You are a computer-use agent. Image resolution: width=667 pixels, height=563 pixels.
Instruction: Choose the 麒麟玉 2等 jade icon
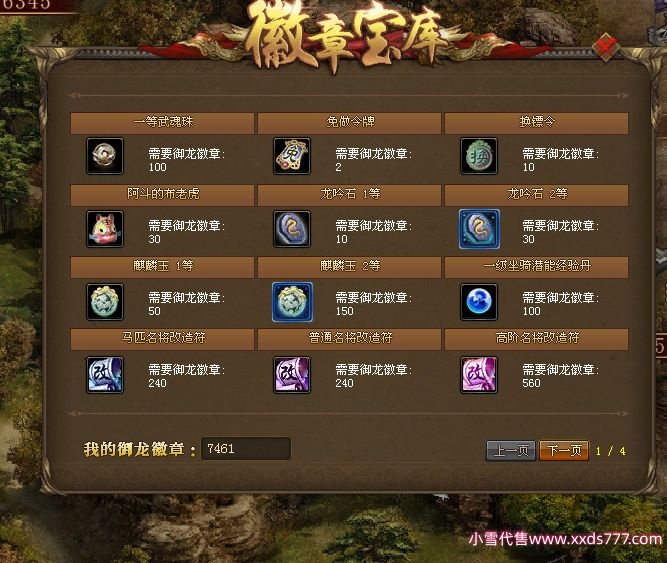point(292,301)
